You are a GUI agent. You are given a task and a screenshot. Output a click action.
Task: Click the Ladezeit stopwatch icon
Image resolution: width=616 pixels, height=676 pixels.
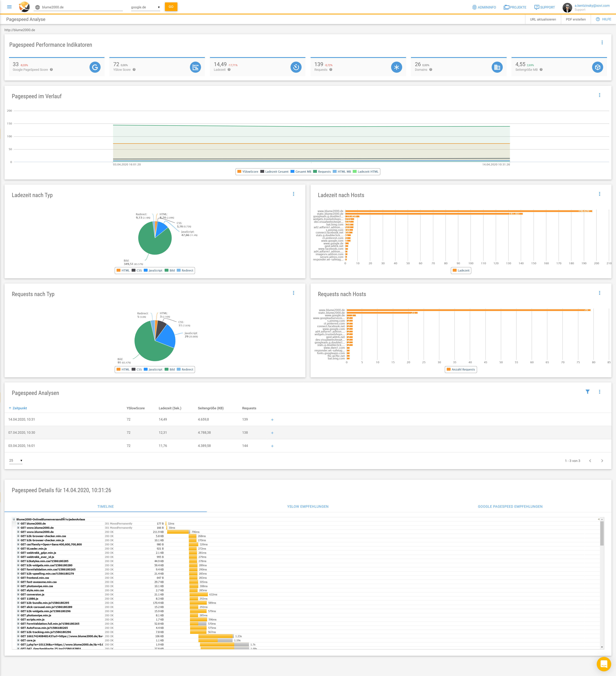click(296, 67)
